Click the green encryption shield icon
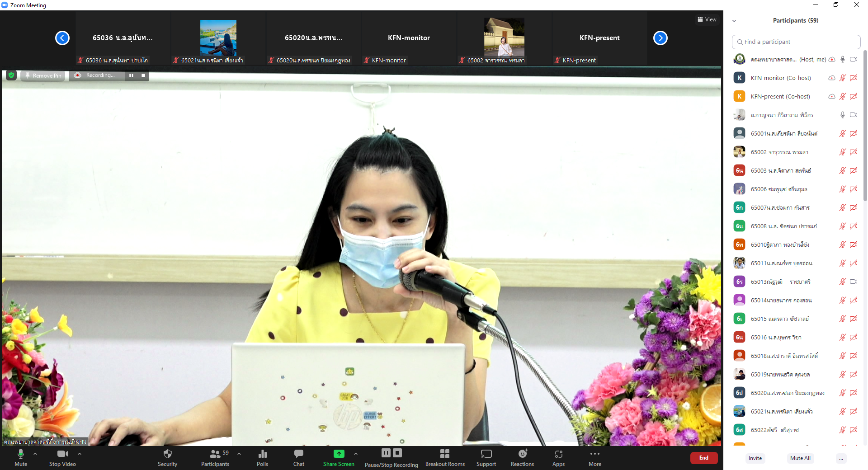The width and height of the screenshot is (868, 470). click(11, 75)
